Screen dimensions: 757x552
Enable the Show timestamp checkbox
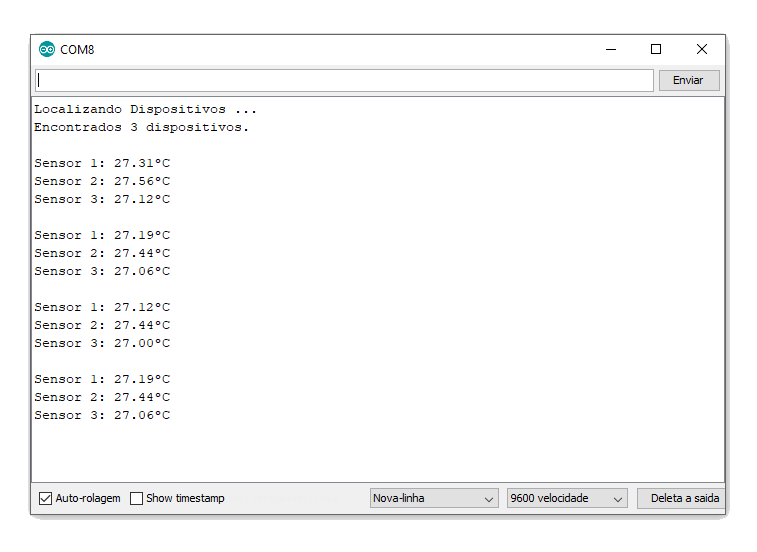(137, 498)
